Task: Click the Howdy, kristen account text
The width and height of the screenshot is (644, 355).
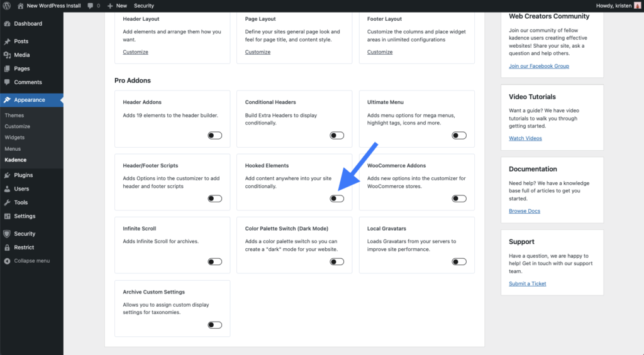Action: [x=614, y=6]
